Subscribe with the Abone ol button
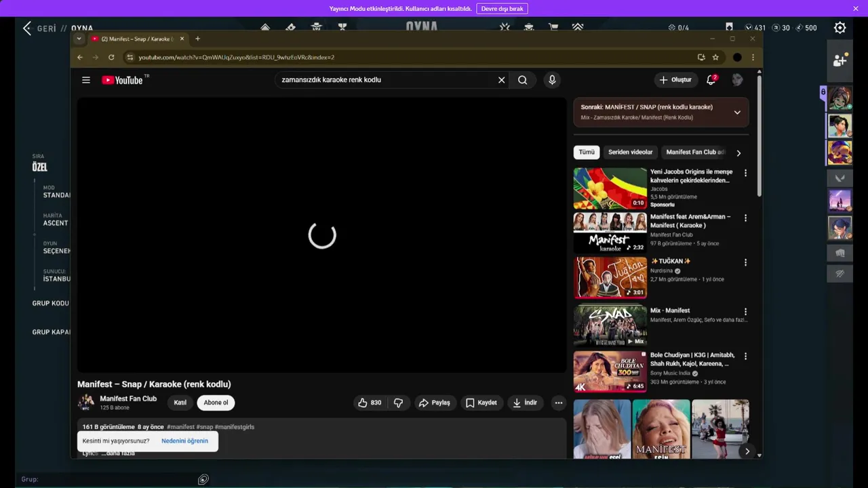 click(216, 403)
